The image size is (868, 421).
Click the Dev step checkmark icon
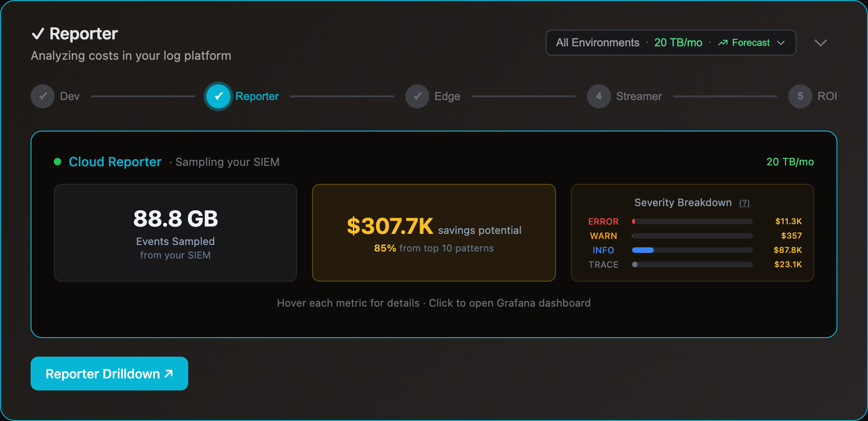tap(42, 96)
